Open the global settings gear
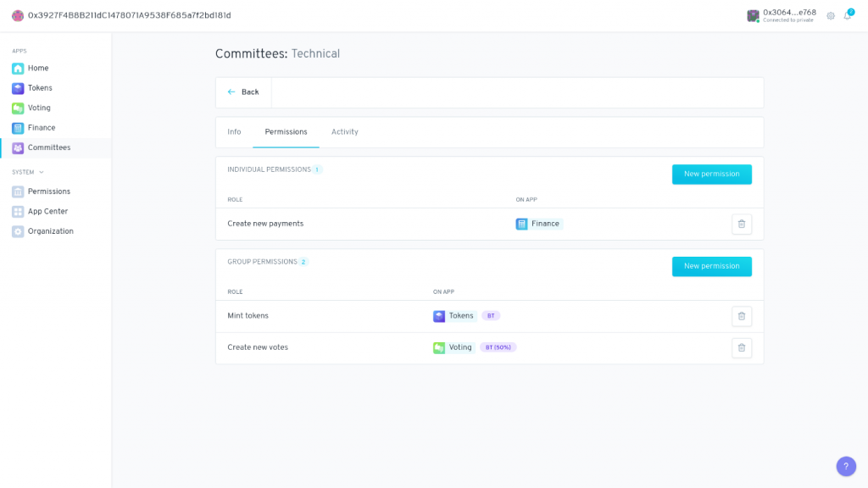868x488 pixels. coord(830,16)
